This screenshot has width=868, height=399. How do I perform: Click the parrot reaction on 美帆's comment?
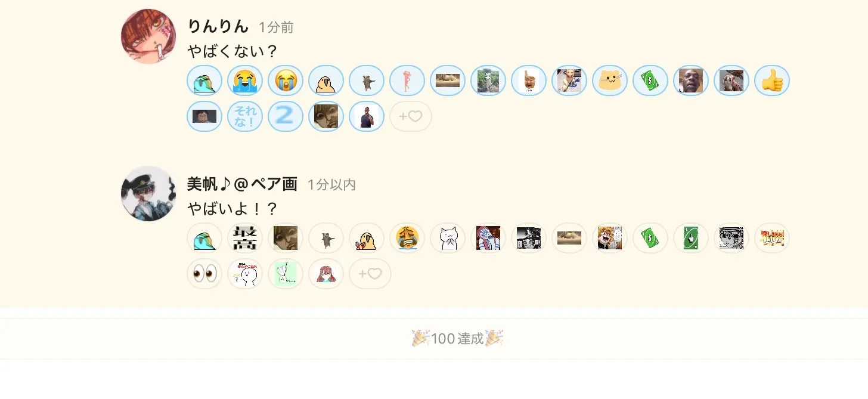pyautogui.click(x=367, y=238)
